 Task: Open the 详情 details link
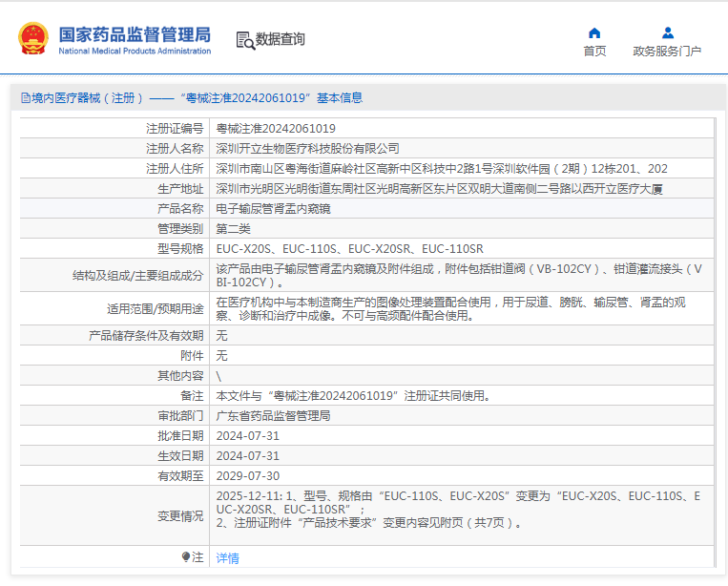(x=227, y=557)
